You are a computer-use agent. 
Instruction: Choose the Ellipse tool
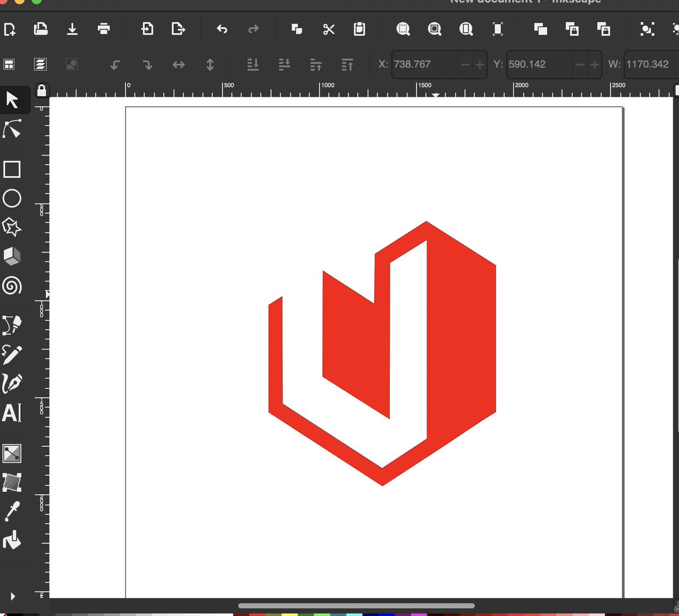point(12,199)
